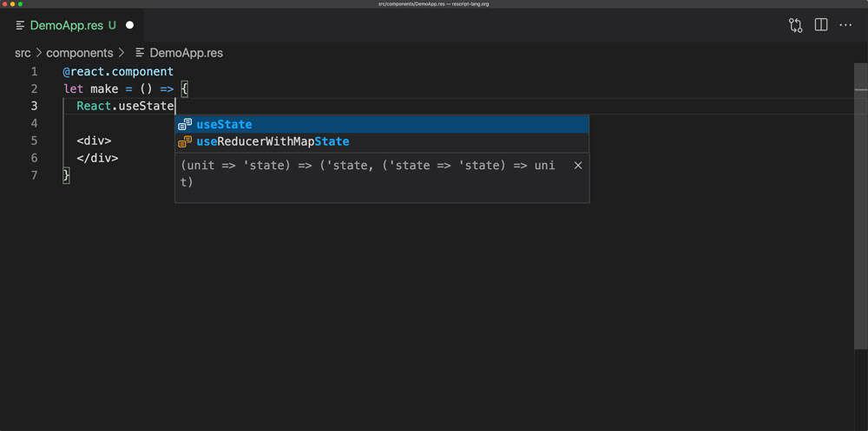The height and width of the screenshot is (431, 868).
Task: Click the Open Changes compare icon
Action: pyautogui.click(x=795, y=25)
